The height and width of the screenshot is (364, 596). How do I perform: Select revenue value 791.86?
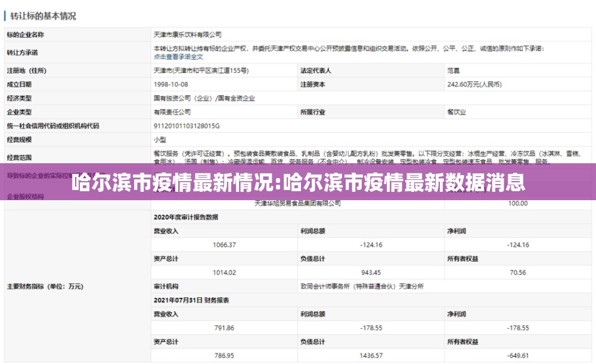click(x=224, y=328)
